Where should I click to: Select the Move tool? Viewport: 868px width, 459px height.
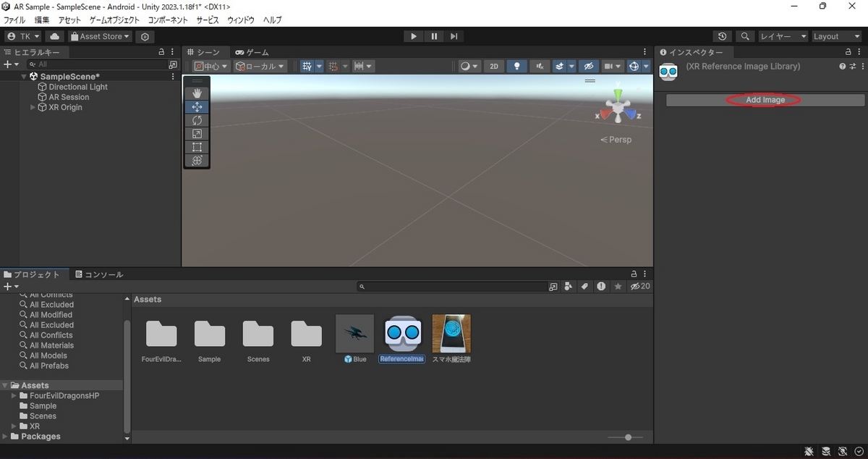[x=197, y=106]
